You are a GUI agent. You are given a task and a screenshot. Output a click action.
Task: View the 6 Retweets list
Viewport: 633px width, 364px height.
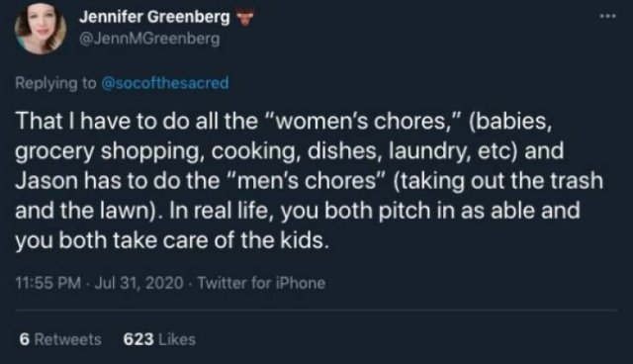click(60, 339)
